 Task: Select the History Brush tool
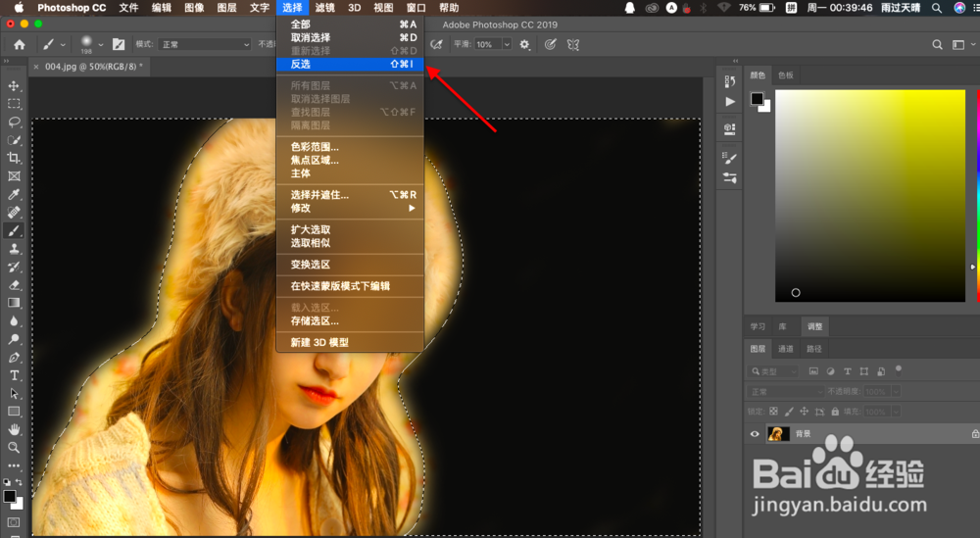tap(14, 267)
